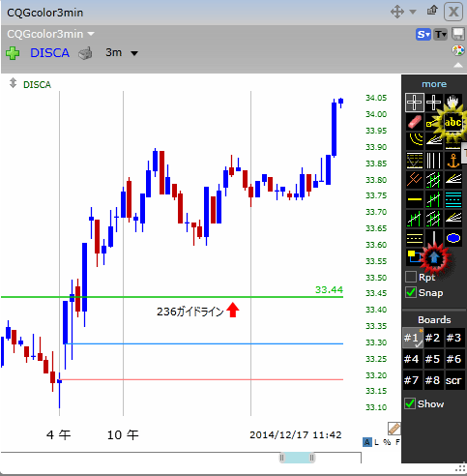Click the horizontal time scrollbar thumb
This screenshot has width=467, height=476.
tap(297, 458)
